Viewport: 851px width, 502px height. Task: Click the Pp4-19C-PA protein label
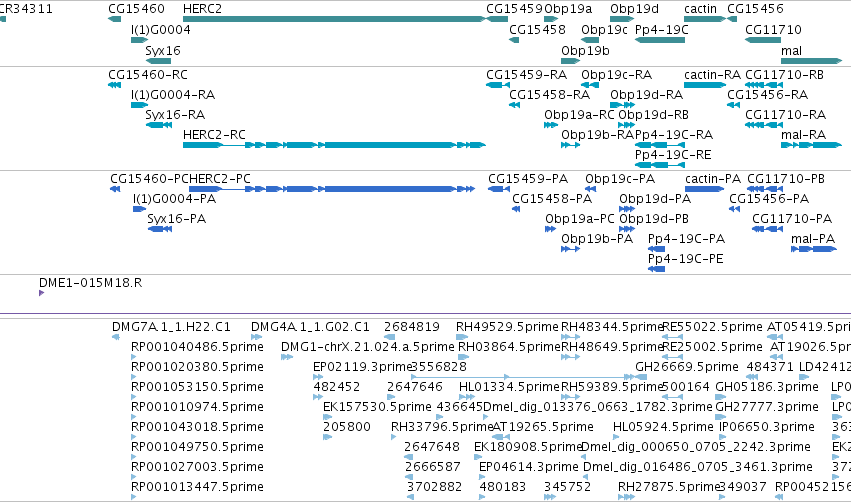coord(687,239)
